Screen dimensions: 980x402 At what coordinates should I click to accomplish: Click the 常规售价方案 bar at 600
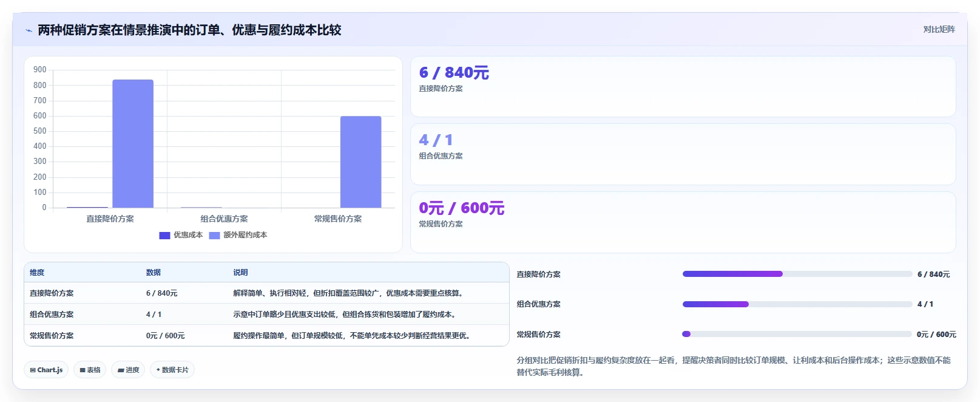[360, 162]
